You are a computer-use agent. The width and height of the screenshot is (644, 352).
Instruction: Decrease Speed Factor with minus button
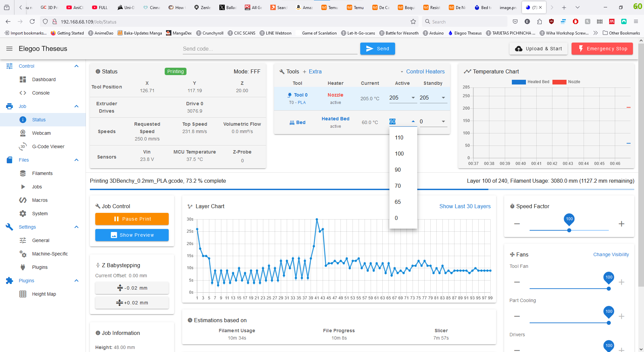(x=517, y=224)
